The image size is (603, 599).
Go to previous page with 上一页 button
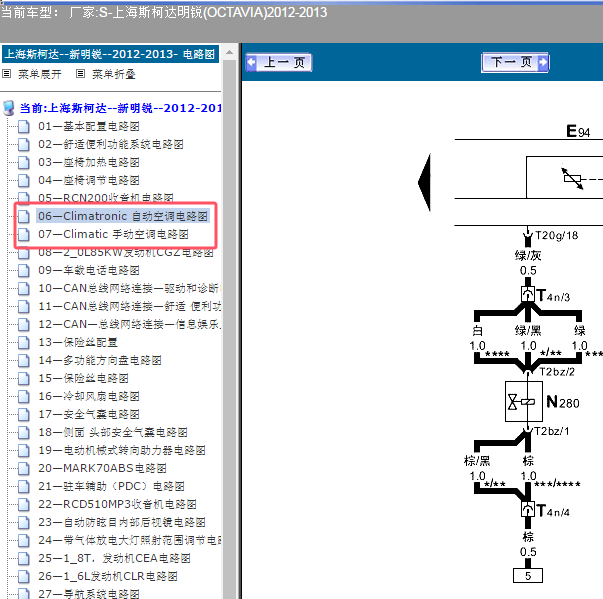pyautogui.click(x=279, y=62)
